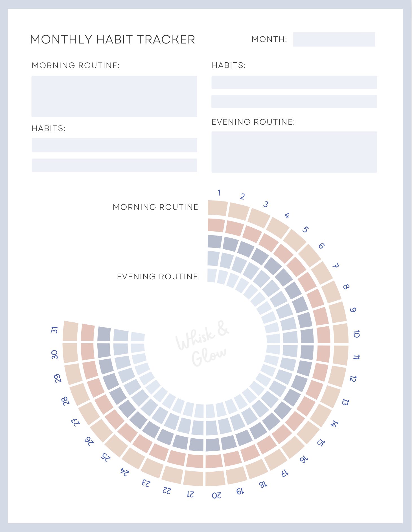Screen dimensions: 412x532
Task: Click second Habits field on left side
Action: (114, 165)
